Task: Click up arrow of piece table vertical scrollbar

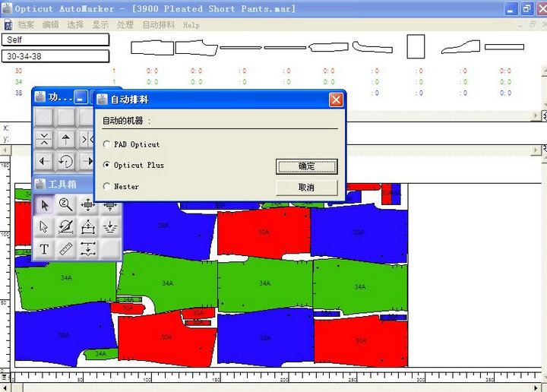Action: click(x=544, y=71)
